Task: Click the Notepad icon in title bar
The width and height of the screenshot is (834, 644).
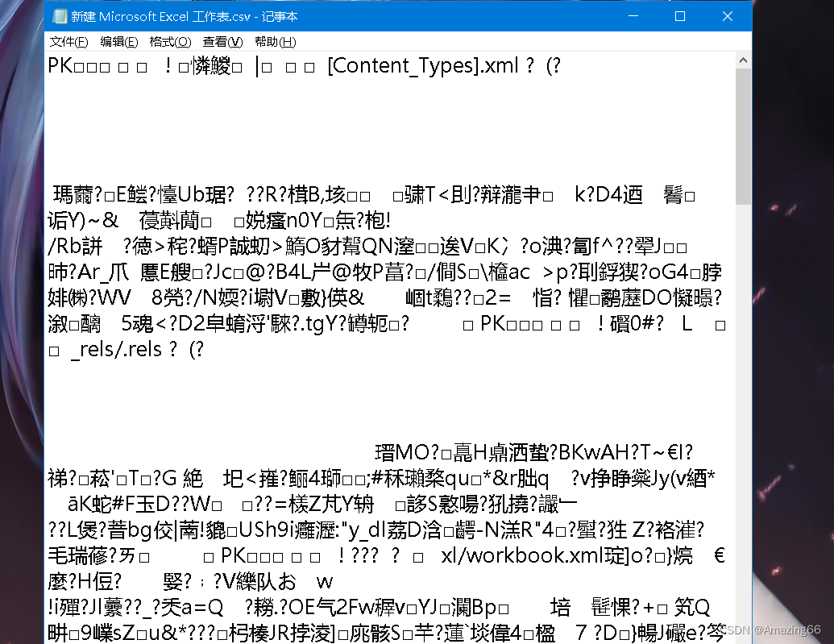Action: (60, 16)
